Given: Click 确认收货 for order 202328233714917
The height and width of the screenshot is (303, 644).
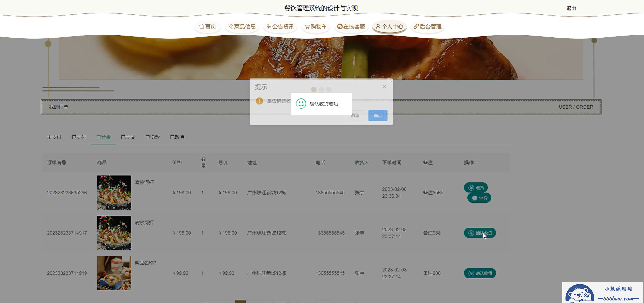Looking at the screenshot, I should (480, 233).
